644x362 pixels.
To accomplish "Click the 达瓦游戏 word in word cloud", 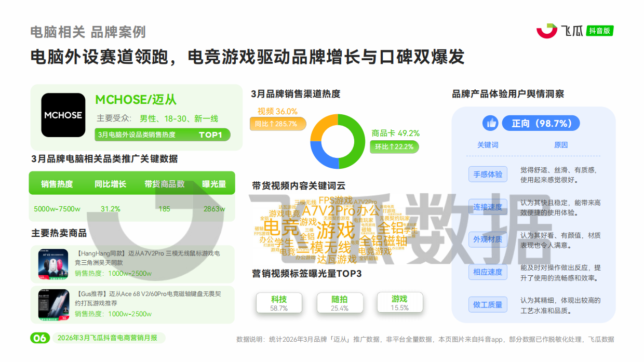I will 337,259.
